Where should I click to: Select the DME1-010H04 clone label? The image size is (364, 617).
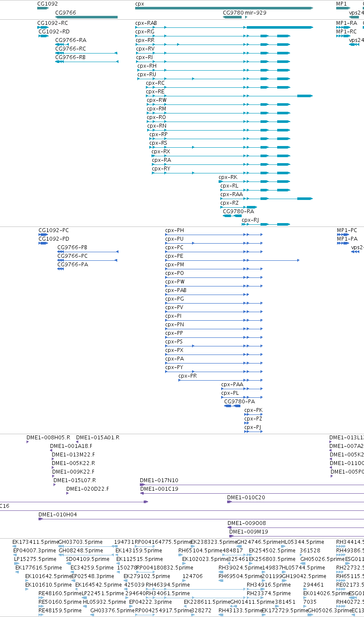coord(58,515)
